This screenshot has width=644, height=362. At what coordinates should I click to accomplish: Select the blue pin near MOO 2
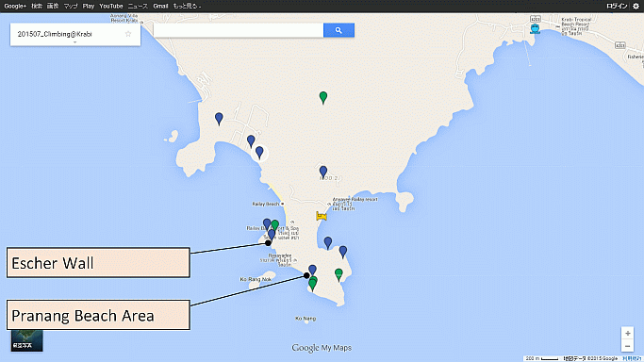tap(323, 172)
